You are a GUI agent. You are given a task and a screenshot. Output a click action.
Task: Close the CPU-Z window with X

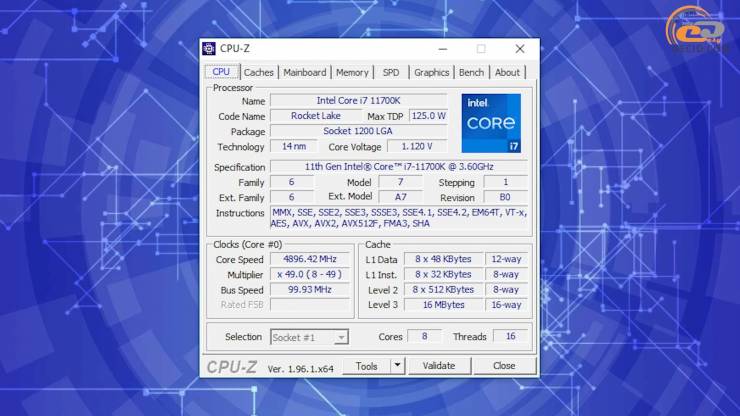pyautogui.click(x=520, y=49)
